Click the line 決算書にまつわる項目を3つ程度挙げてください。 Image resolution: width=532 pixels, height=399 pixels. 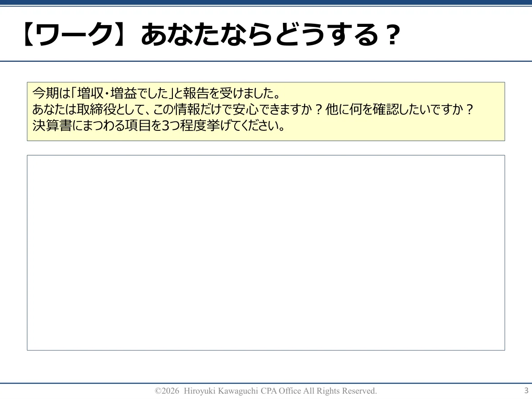coord(159,125)
